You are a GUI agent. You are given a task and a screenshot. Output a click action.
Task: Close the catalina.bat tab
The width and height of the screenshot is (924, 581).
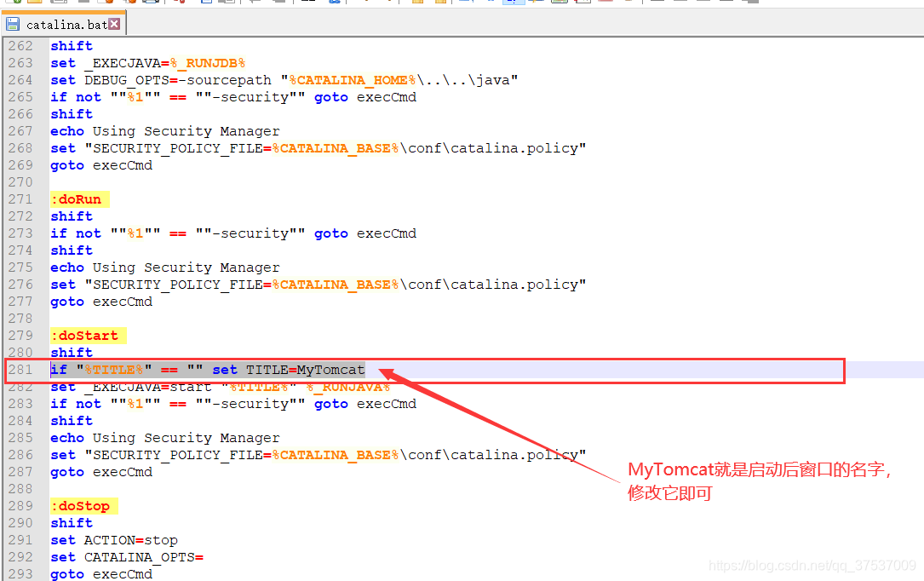point(114,24)
